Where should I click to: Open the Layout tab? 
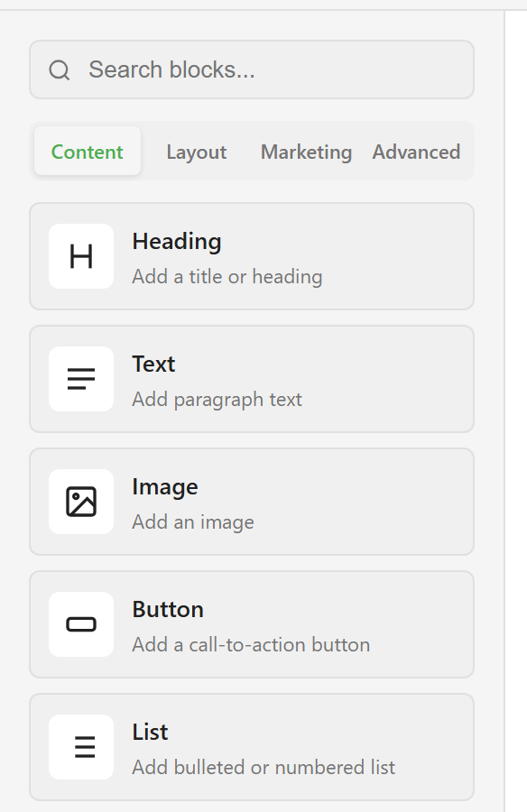click(197, 152)
